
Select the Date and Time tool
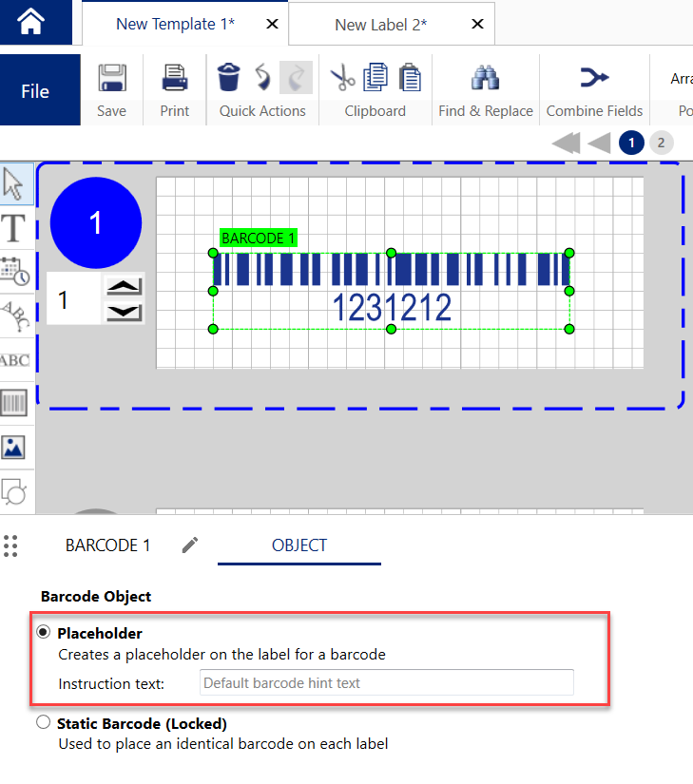[x=15, y=271]
